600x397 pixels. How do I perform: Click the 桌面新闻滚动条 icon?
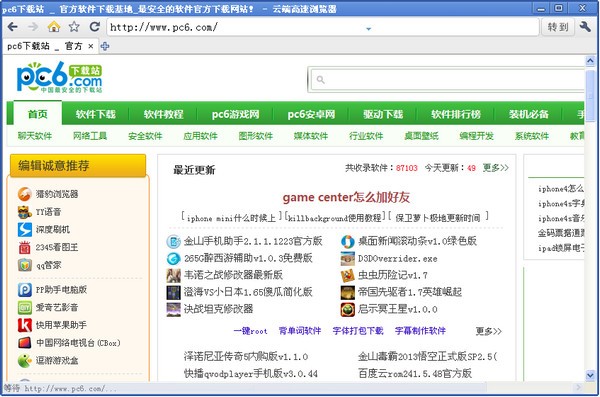coord(347,241)
